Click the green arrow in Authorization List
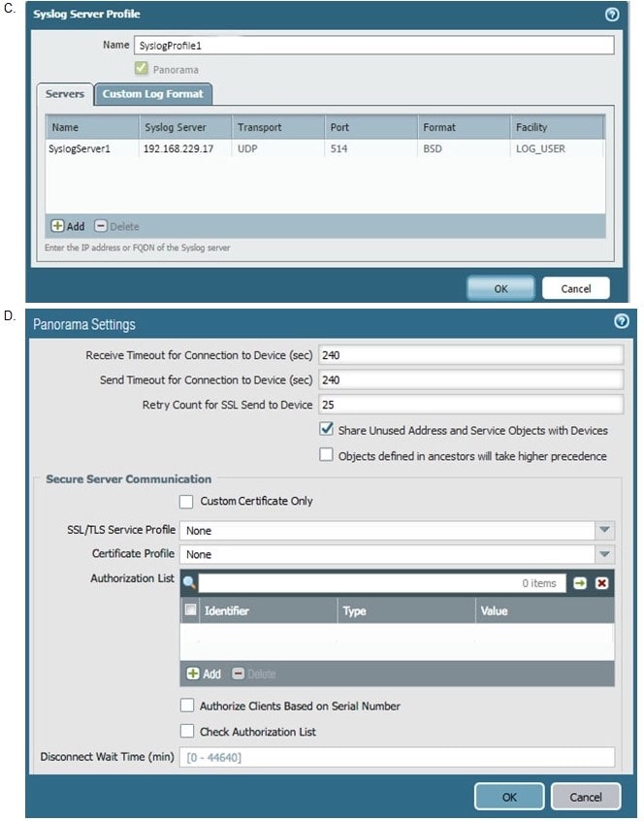Image resolution: width=644 pixels, height=821 pixels. pyautogui.click(x=580, y=583)
